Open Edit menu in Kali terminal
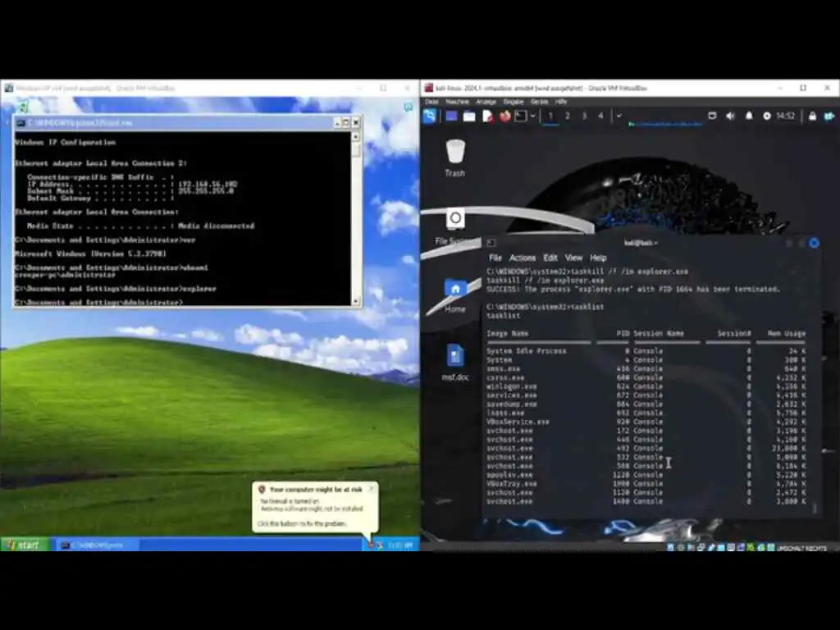Image resolution: width=840 pixels, height=630 pixels. point(550,258)
